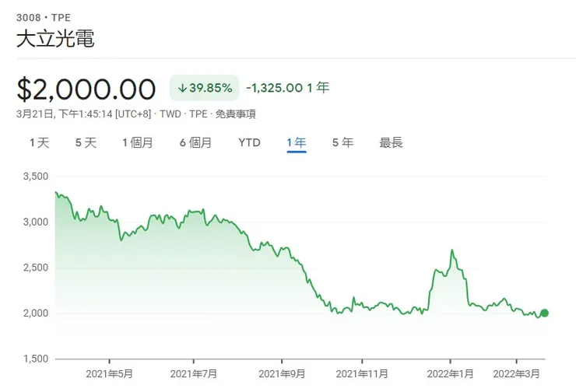Click the 2,500 y-axis label
Viewport: 576px width, 392px height.
click(36, 268)
